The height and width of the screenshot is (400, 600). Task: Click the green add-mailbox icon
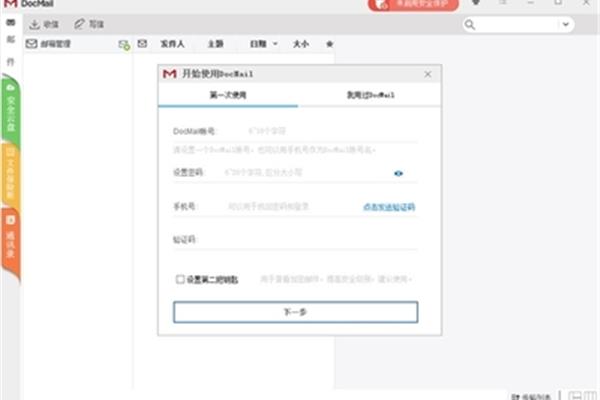(124, 45)
